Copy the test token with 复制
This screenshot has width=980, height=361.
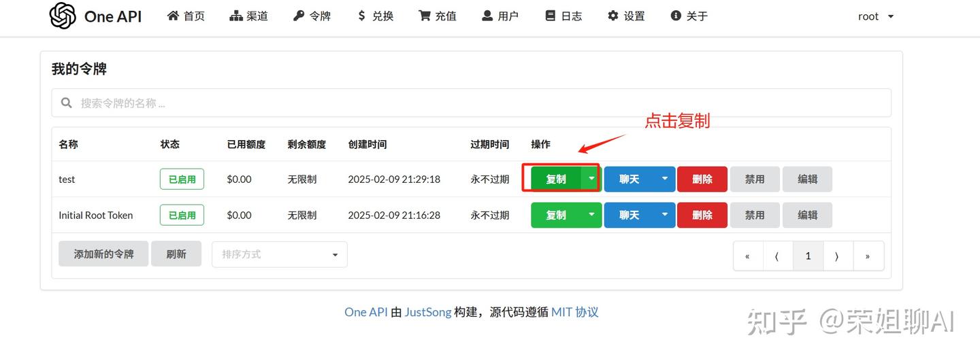pyautogui.click(x=556, y=179)
